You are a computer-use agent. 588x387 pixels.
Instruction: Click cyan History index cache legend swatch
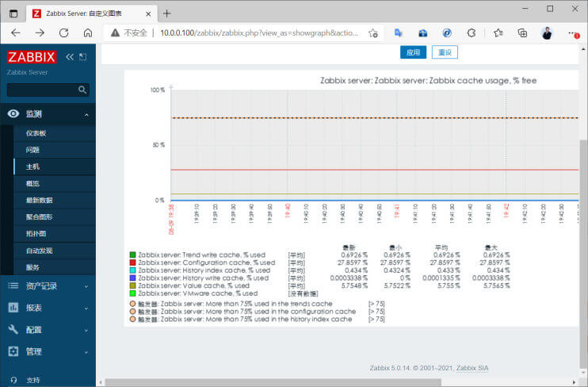tap(132, 270)
